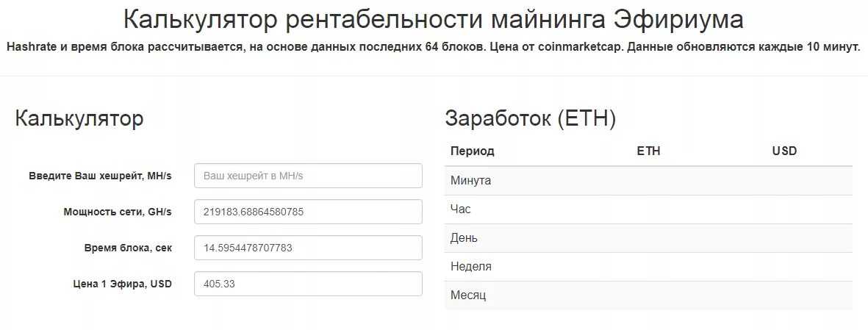This screenshot has width=868, height=330.
Task: Click the subtitle text mentioning coinmarketcap
Action: click(x=433, y=47)
